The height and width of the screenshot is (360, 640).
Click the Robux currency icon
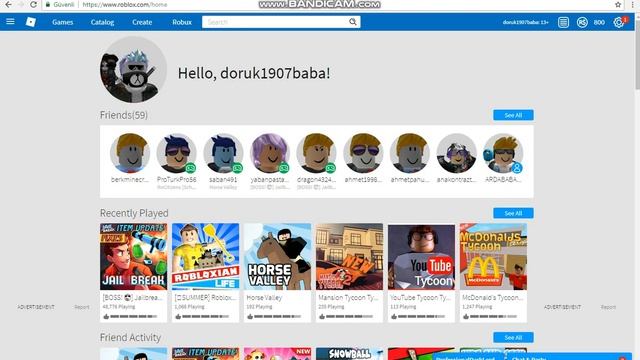coord(582,22)
